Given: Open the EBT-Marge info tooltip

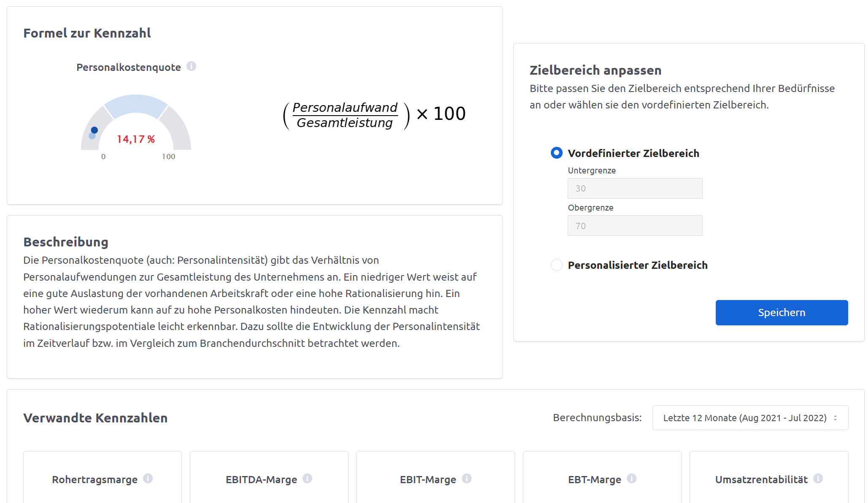Looking at the screenshot, I should [x=632, y=479].
